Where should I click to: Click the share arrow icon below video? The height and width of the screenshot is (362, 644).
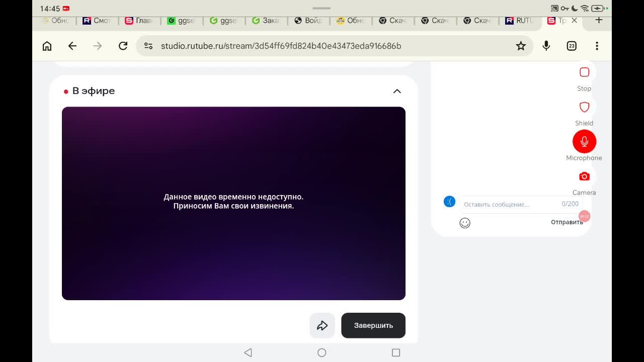click(322, 325)
